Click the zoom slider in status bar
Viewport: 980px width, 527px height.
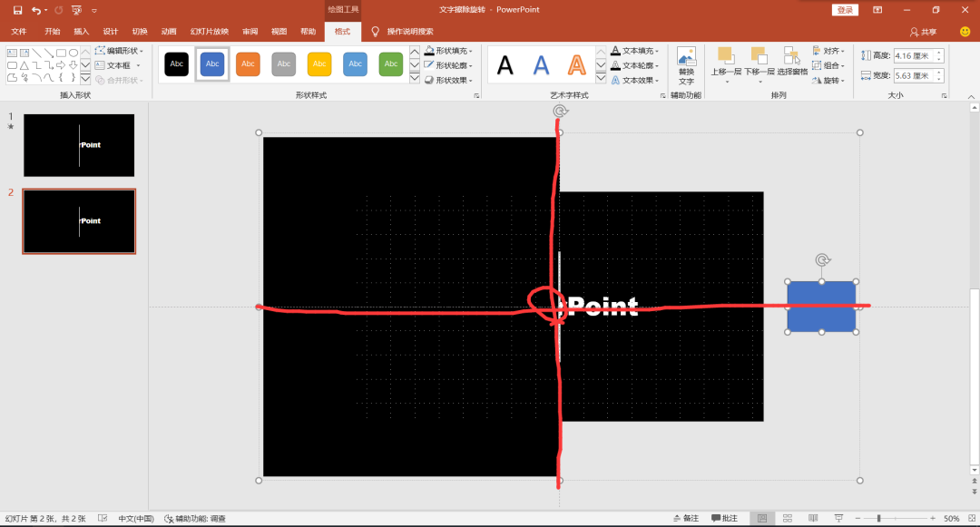[895, 518]
